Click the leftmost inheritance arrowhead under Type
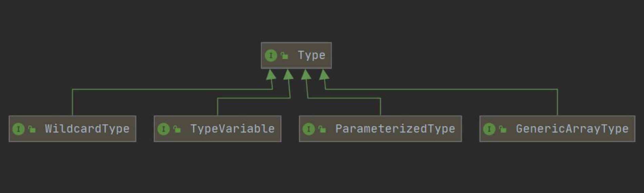This screenshot has width=644, height=193. point(271,75)
